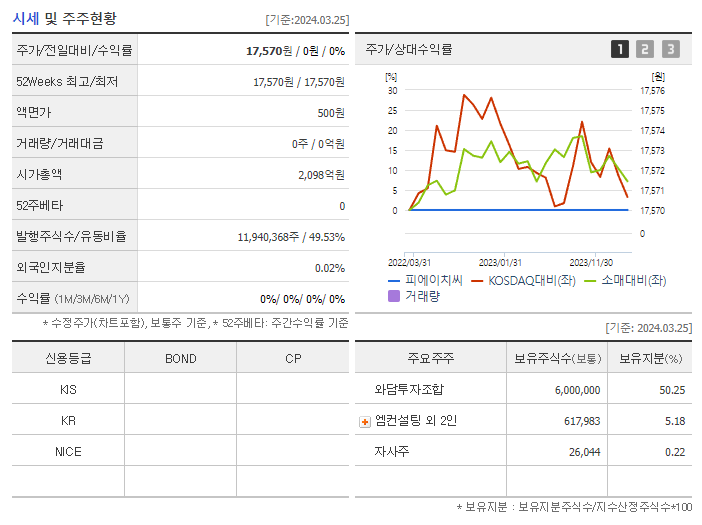702x525 pixels.
Task: Click the blue 피에이치씨 legend line marker
Action: (394, 281)
